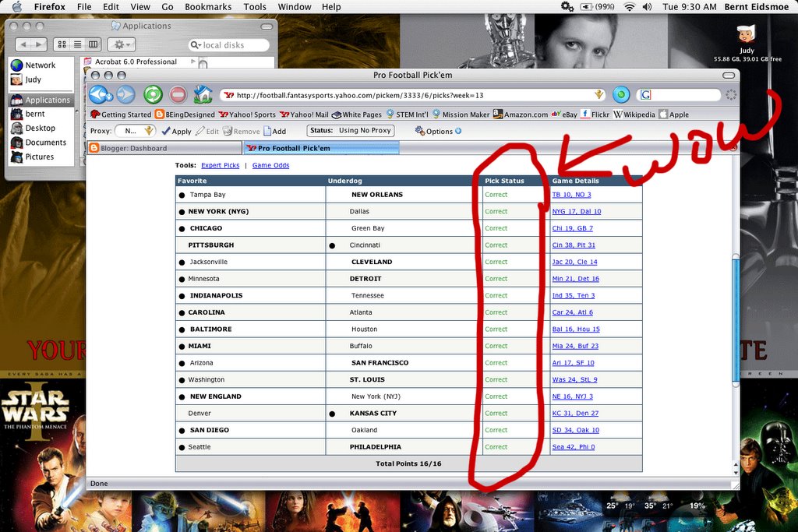Expand the proxy Options menu
The width and height of the screenshot is (798, 532).
(x=437, y=132)
